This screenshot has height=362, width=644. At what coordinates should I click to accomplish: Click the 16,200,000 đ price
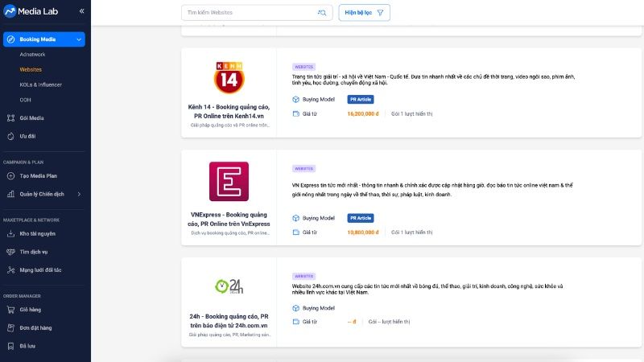[363, 113]
